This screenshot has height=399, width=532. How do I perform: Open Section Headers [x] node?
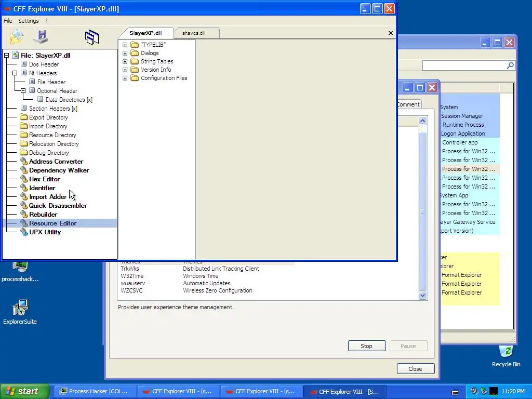click(53, 108)
